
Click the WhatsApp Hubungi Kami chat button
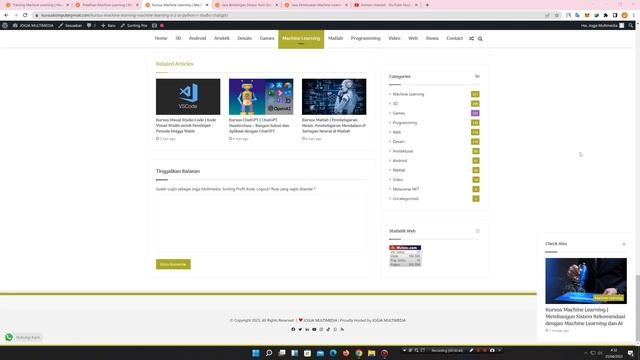pyautogui.click(x=23, y=337)
